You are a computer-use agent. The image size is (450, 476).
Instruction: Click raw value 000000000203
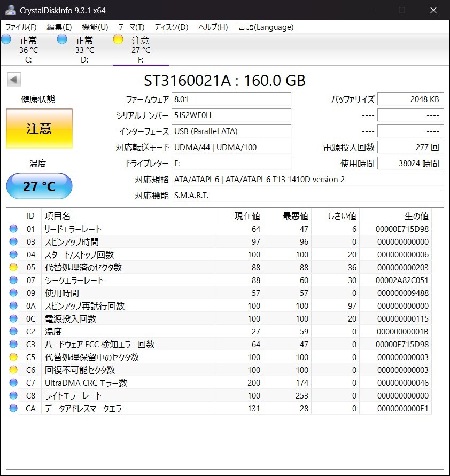point(402,268)
